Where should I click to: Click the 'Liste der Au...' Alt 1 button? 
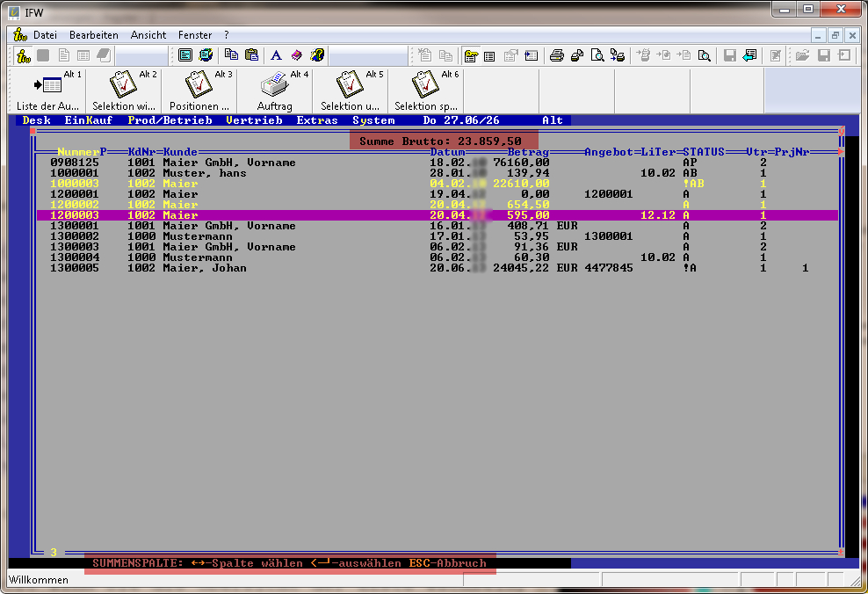coord(48,91)
